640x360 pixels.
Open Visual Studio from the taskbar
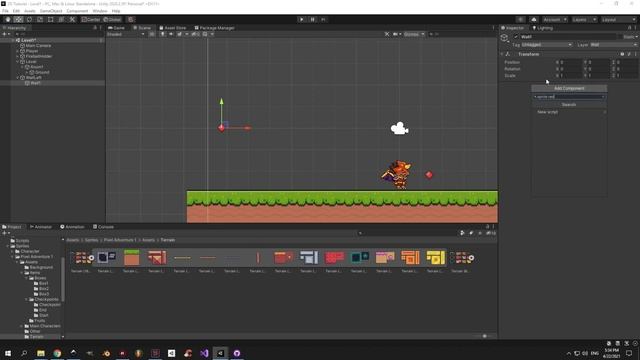(204, 353)
